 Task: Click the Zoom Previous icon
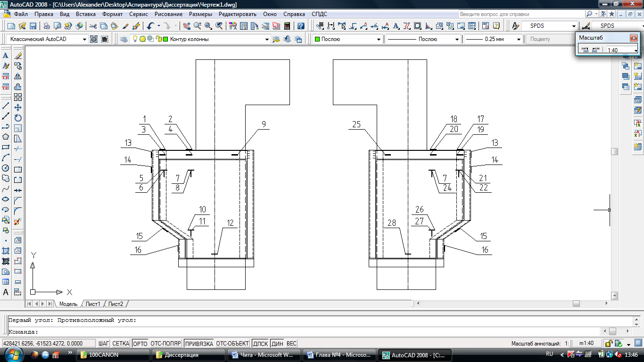pos(219,26)
